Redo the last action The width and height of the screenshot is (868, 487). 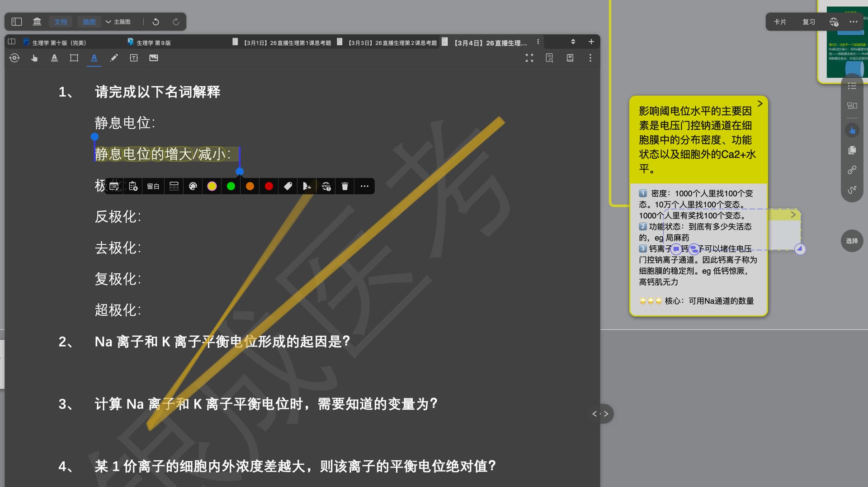pos(176,22)
